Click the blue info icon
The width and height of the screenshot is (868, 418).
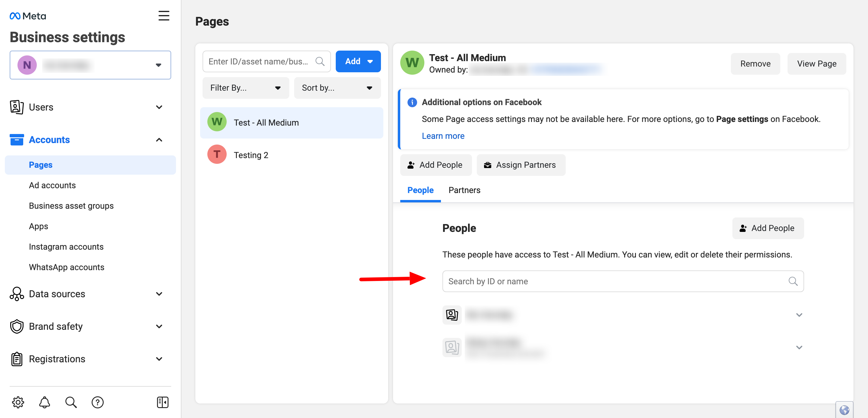click(412, 102)
